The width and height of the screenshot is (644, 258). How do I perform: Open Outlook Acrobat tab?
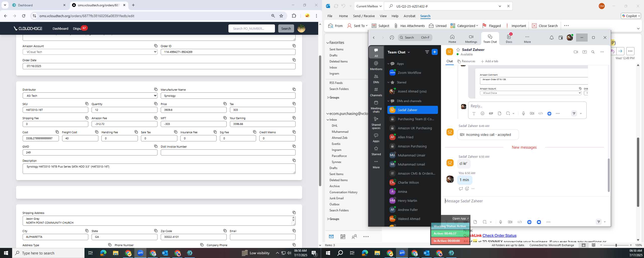click(409, 16)
